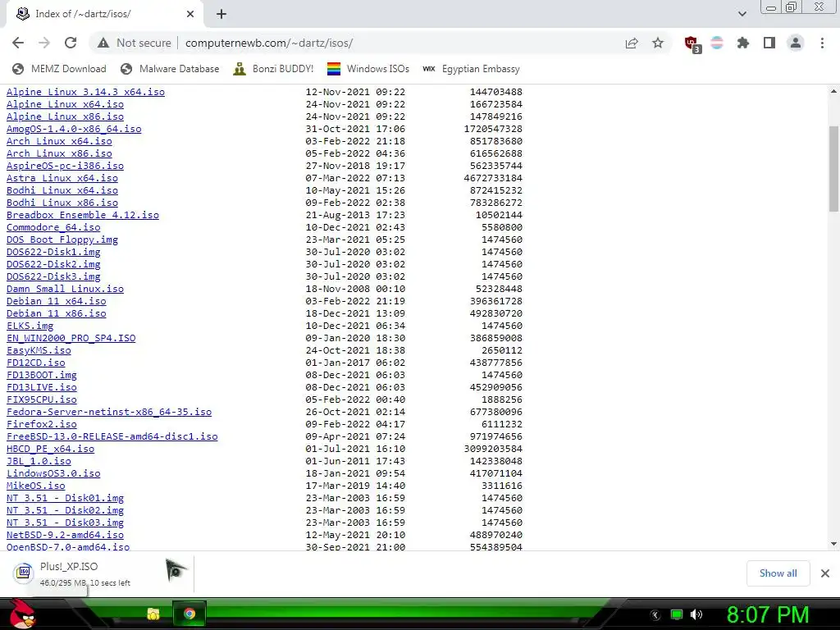Download Fedora-Server-netinst-x86_64-35.iso

pos(109,412)
